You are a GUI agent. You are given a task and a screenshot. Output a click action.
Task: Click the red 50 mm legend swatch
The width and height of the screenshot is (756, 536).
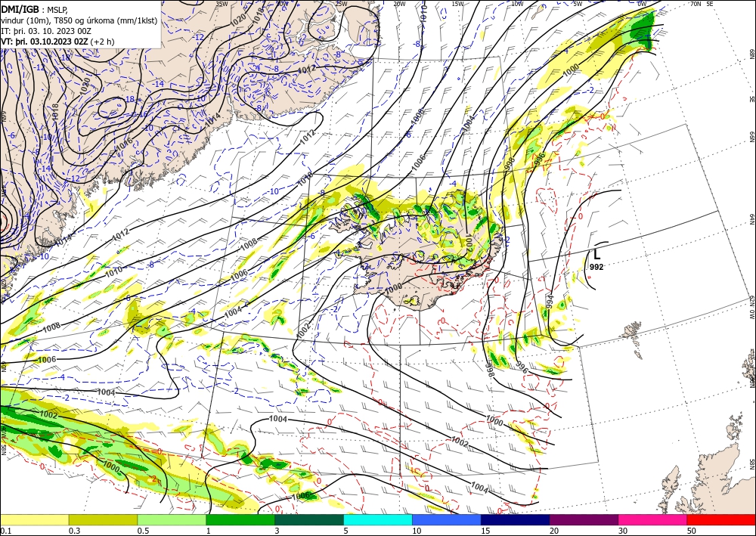pyautogui.click(x=721, y=520)
